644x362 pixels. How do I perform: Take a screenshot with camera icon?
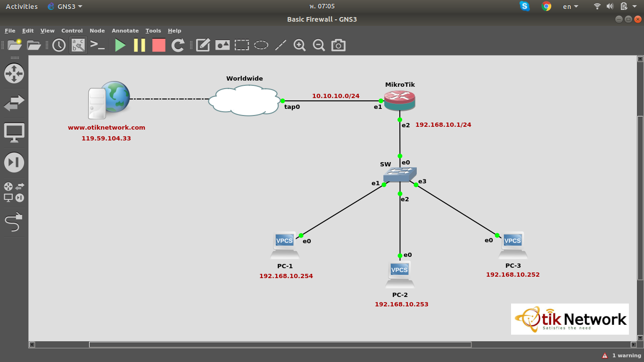339,45
